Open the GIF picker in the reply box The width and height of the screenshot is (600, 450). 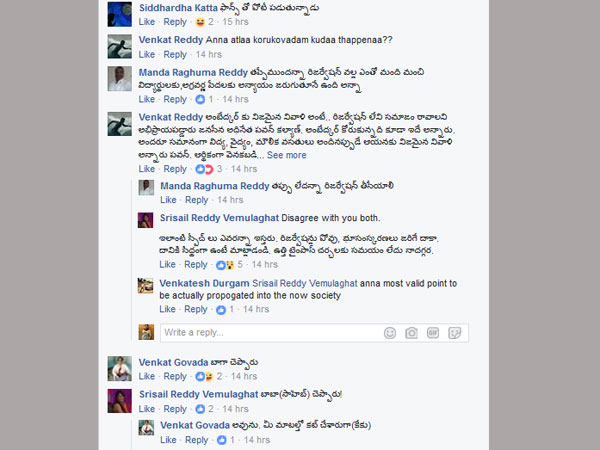[433, 333]
